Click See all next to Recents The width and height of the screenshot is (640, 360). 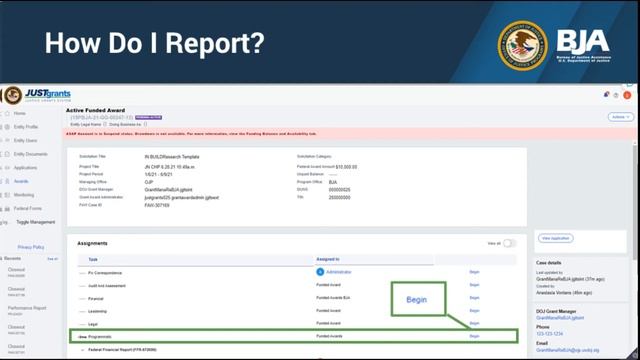[x=53, y=259]
